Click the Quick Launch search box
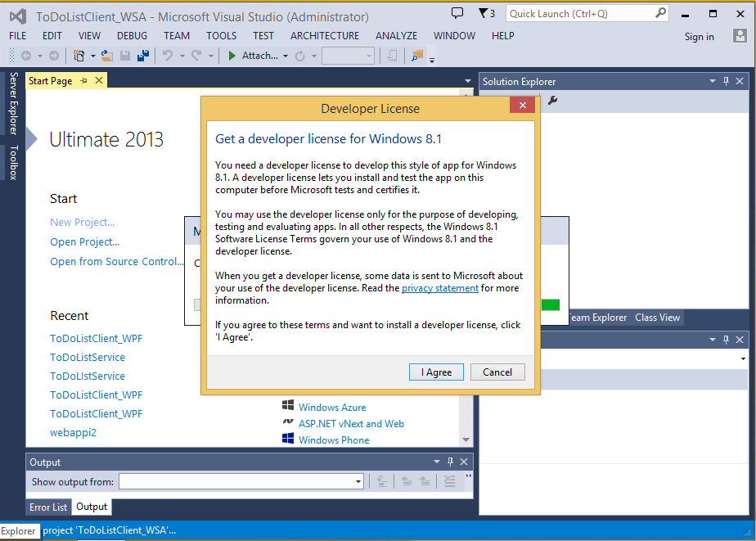This screenshot has width=756, height=541. [x=577, y=14]
